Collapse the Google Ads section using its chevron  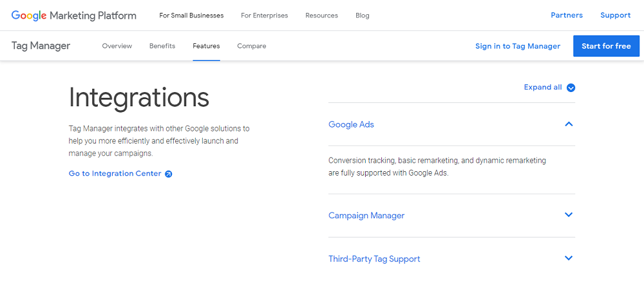pos(569,124)
